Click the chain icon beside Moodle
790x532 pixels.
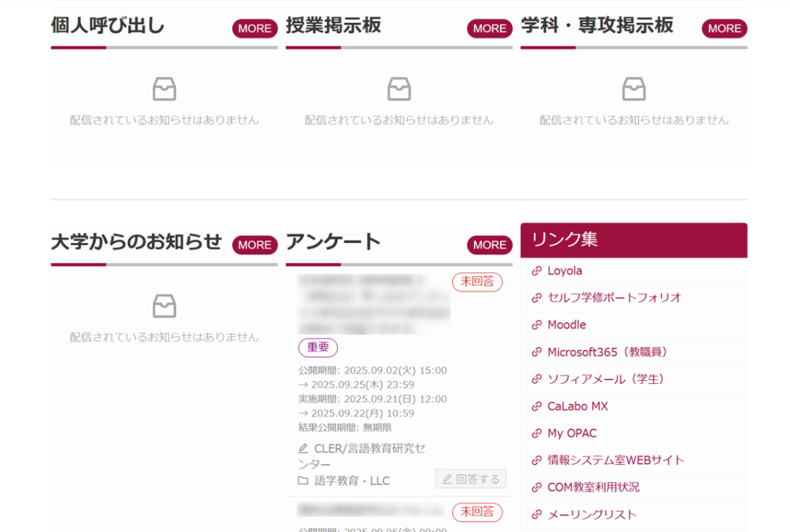point(537,325)
